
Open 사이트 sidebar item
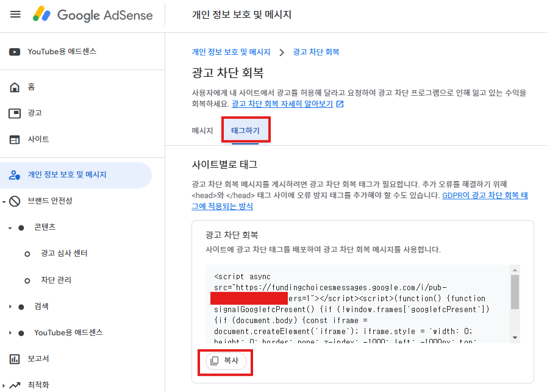click(38, 139)
